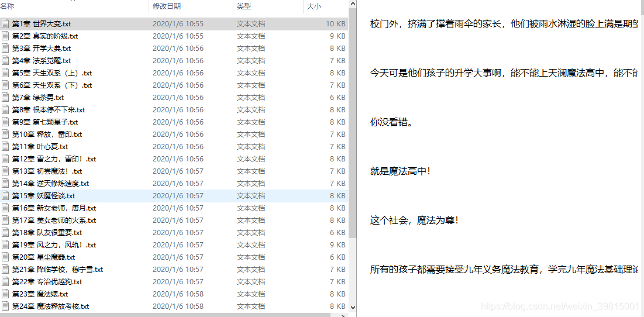Click file icon of 第24章 魔法释放考核.txt
Viewport: 644px width, 317px height.
(x=5, y=306)
